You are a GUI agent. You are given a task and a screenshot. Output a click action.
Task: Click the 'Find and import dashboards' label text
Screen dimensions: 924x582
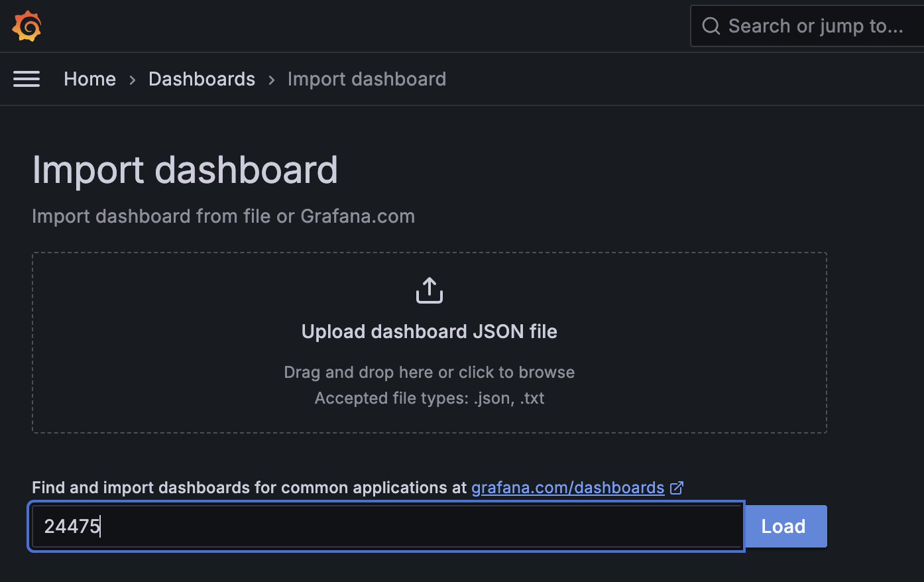249,488
